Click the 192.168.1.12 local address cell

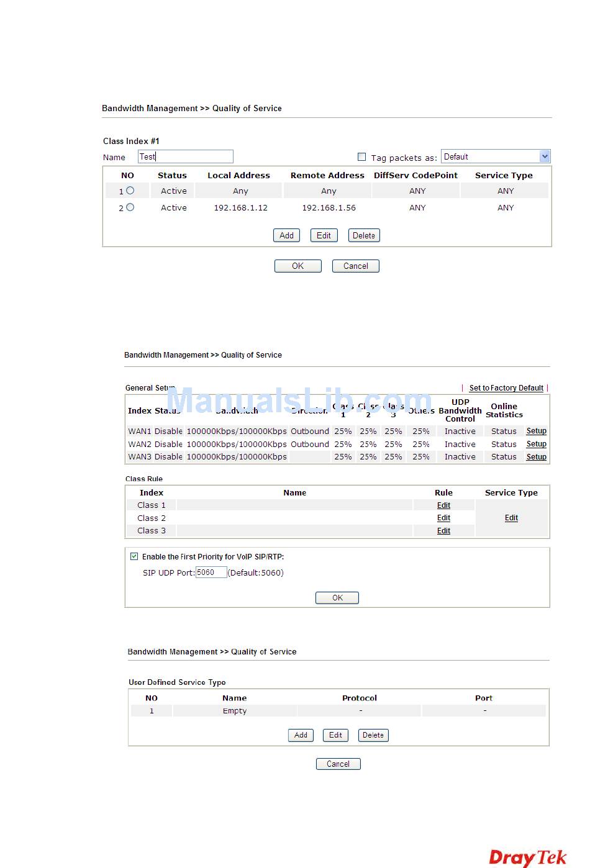tap(240, 207)
